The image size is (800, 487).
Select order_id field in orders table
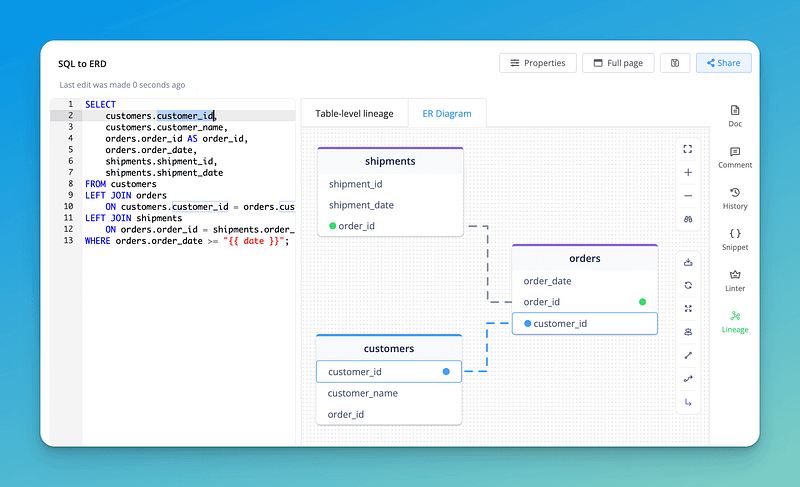tap(585, 302)
